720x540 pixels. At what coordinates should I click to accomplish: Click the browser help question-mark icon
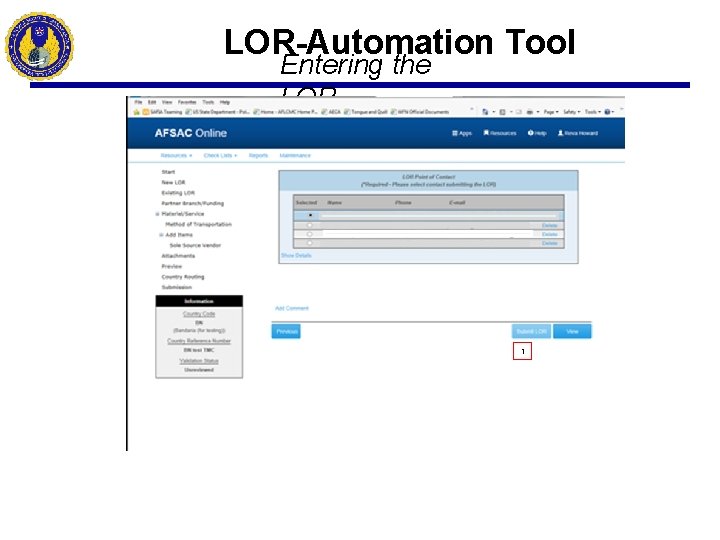[x=608, y=112]
